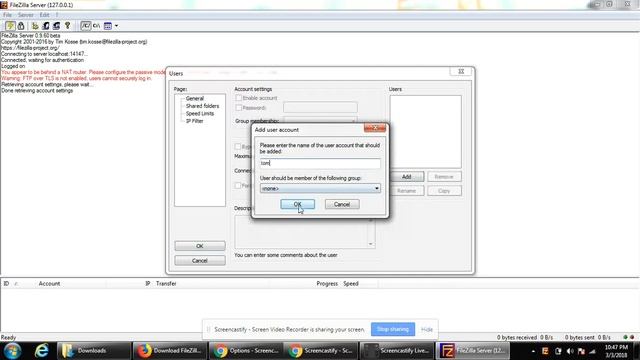Click the '0 bytes received' status bar text

click(x=517, y=338)
